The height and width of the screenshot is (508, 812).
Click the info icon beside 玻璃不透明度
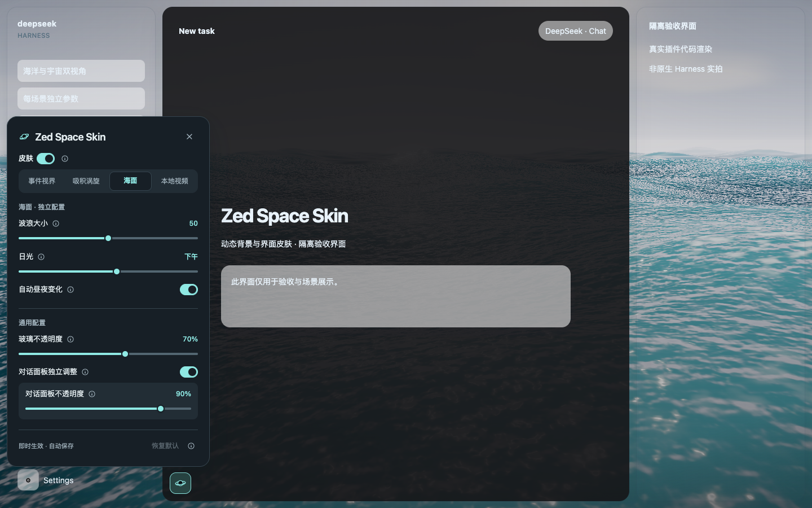tap(70, 339)
